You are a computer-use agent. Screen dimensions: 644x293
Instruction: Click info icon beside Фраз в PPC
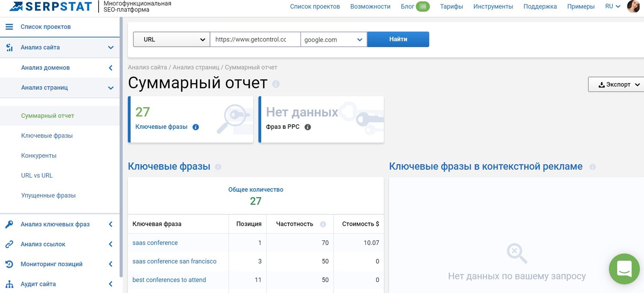307,127
